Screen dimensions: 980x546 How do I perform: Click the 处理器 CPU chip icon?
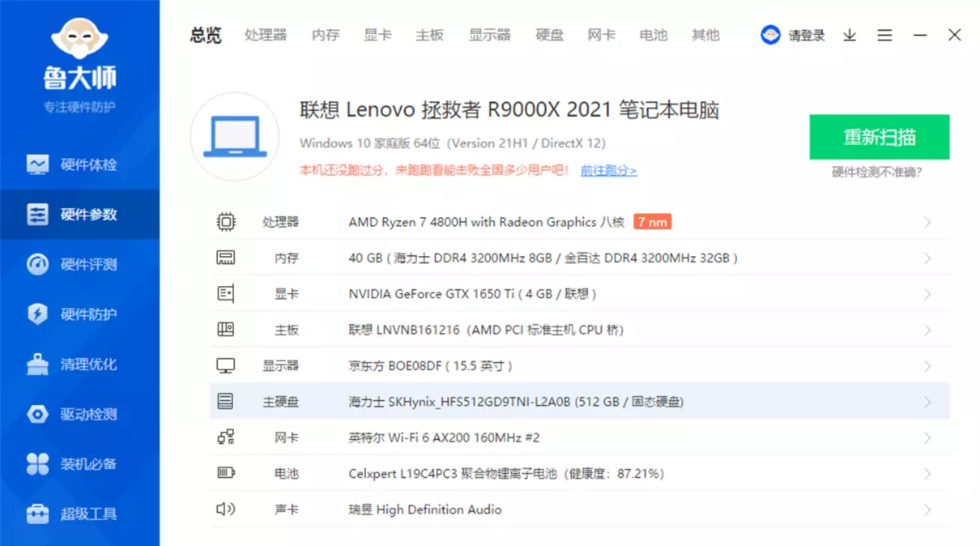click(226, 222)
